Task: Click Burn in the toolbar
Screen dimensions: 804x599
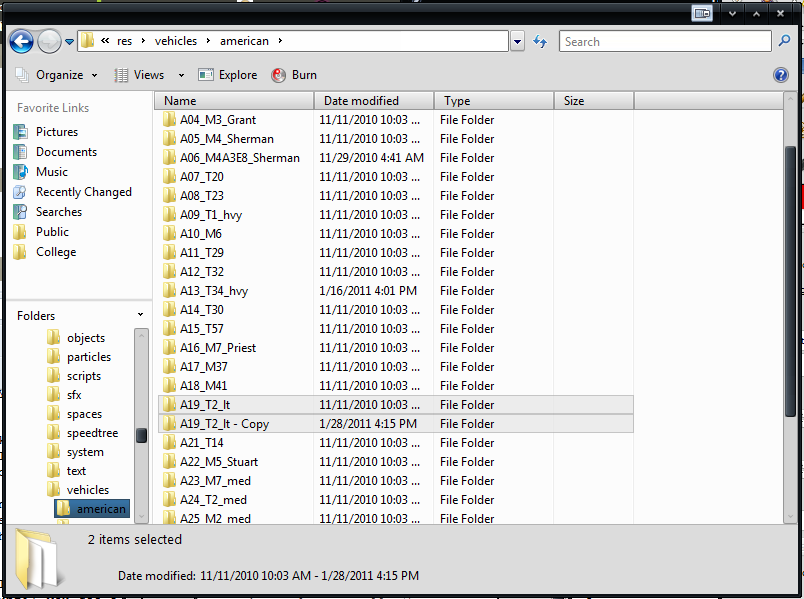Action: tap(294, 75)
